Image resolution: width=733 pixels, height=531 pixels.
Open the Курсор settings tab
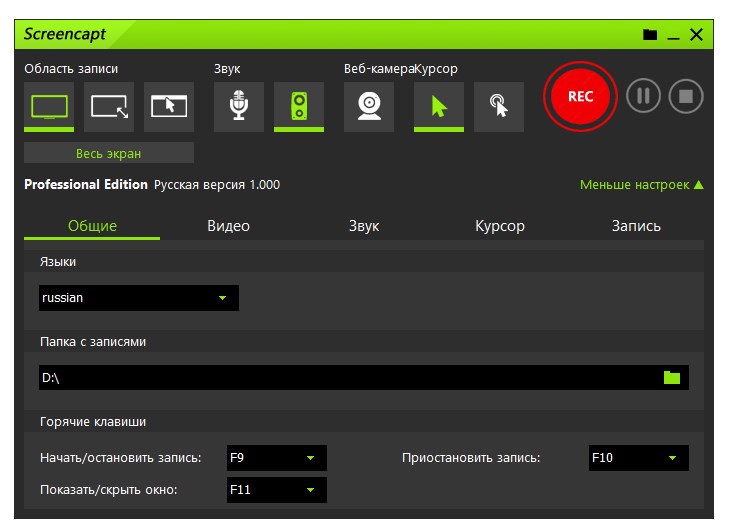click(x=500, y=226)
